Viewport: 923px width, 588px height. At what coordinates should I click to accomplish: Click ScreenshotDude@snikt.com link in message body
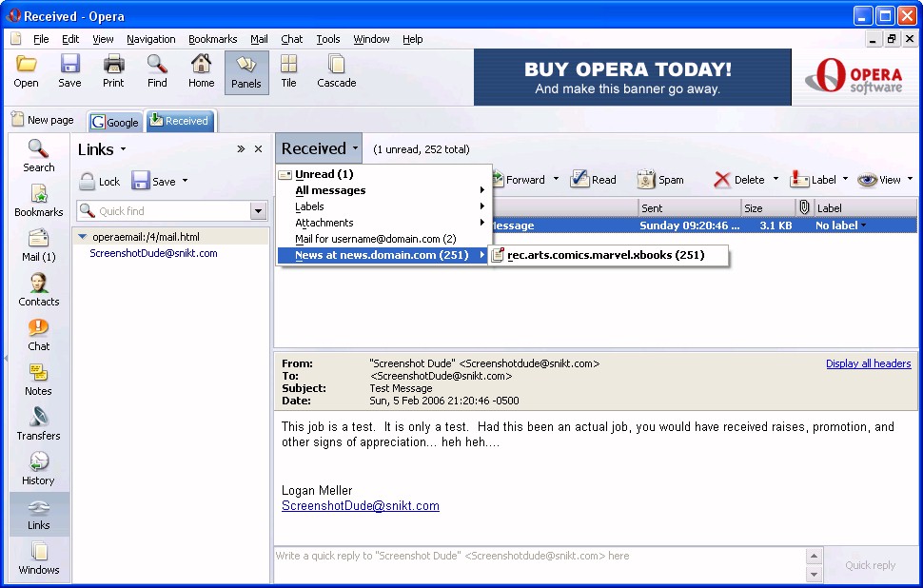pos(361,505)
